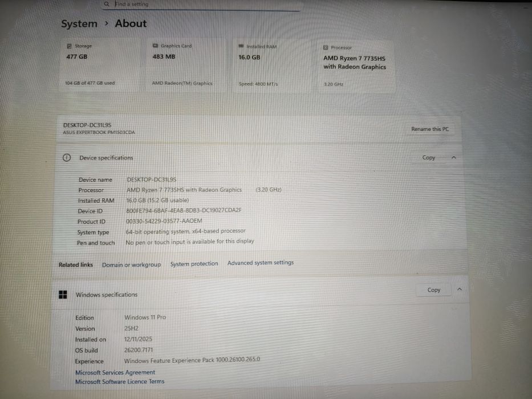
Task: Click the Storage card icon
Action: 69,46
